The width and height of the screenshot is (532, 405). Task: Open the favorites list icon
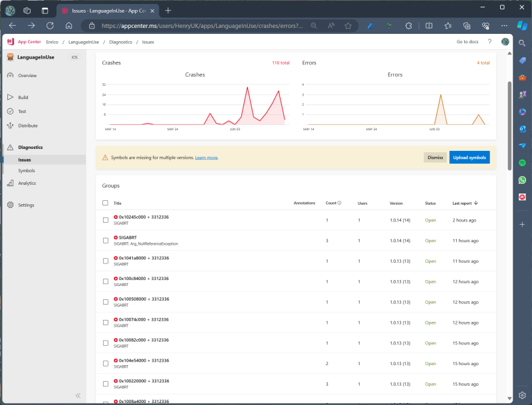click(x=448, y=26)
